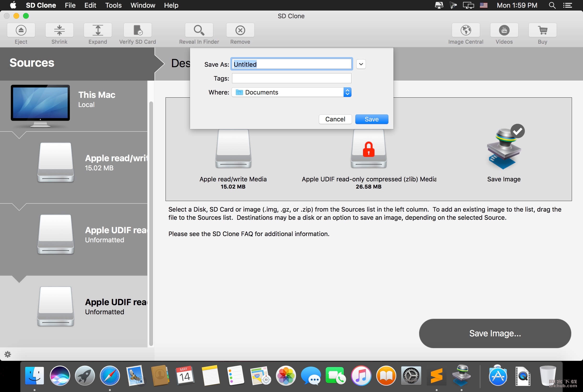Click the Verify SD Card icon
Viewport: 583px width, 392px height.
coord(137,30)
